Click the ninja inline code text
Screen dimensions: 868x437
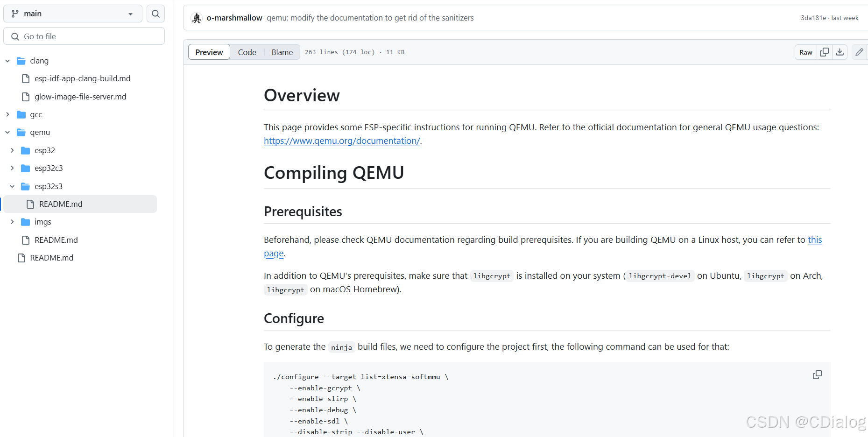tap(341, 347)
